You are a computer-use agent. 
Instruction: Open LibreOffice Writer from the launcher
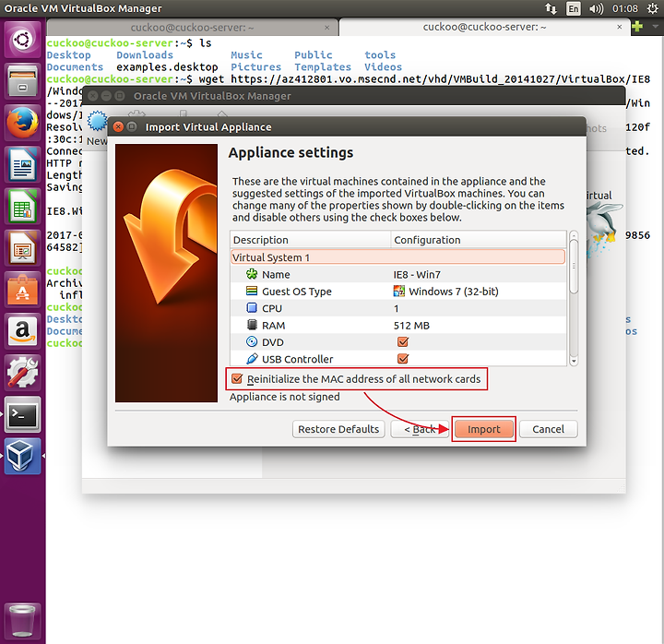click(22, 164)
